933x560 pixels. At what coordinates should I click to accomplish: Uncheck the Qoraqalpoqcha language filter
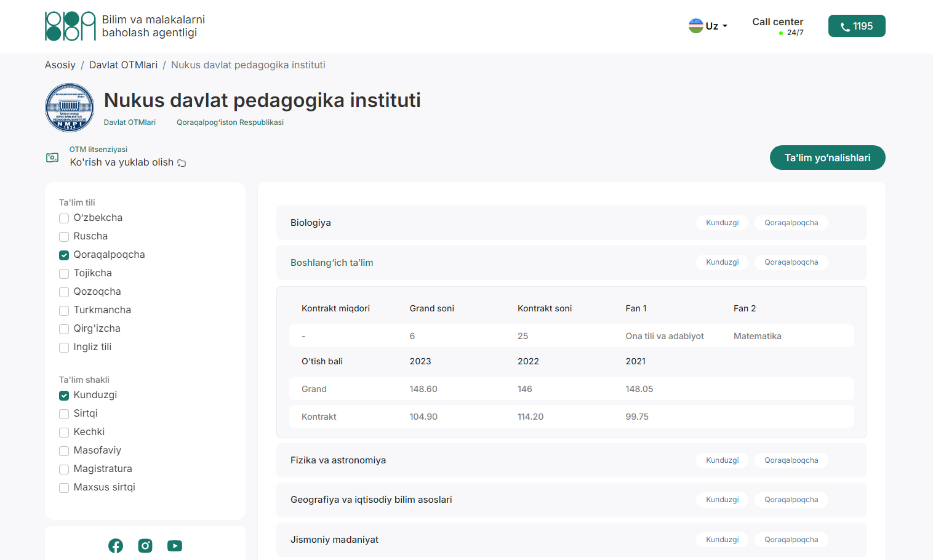point(64,255)
